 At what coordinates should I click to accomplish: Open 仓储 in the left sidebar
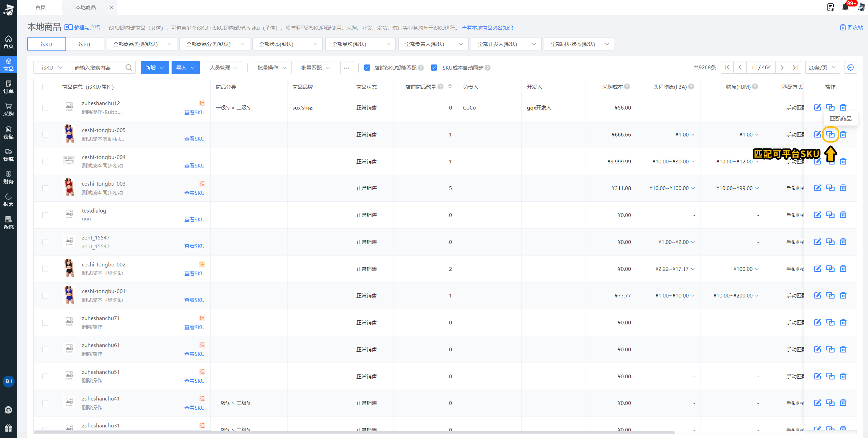[x=9, y=132]
